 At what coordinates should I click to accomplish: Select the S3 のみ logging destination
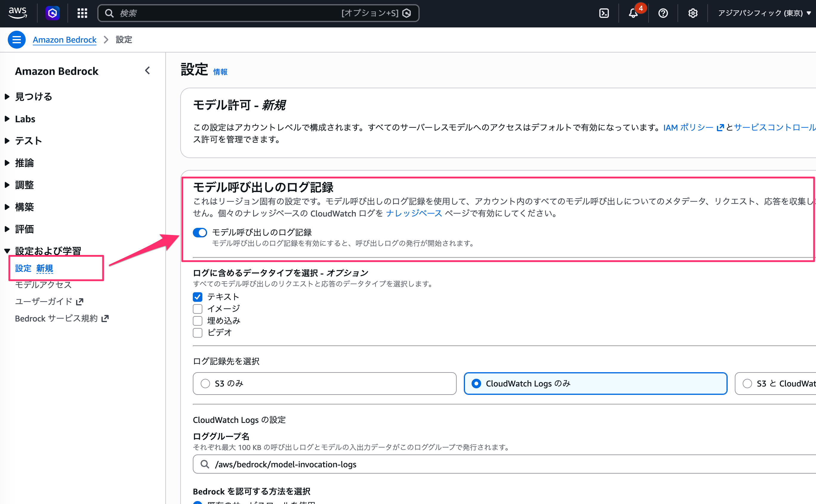[x=324, y=383]
